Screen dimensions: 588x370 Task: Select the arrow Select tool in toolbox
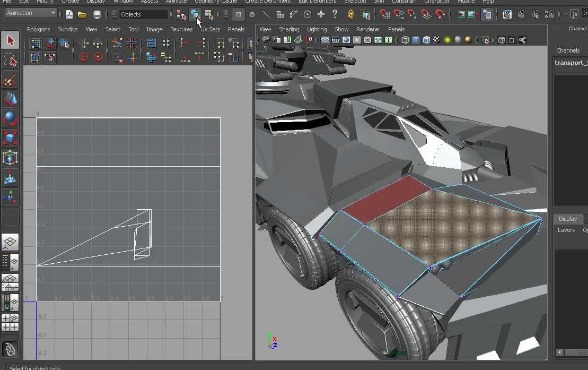click(x=10, y=40)
